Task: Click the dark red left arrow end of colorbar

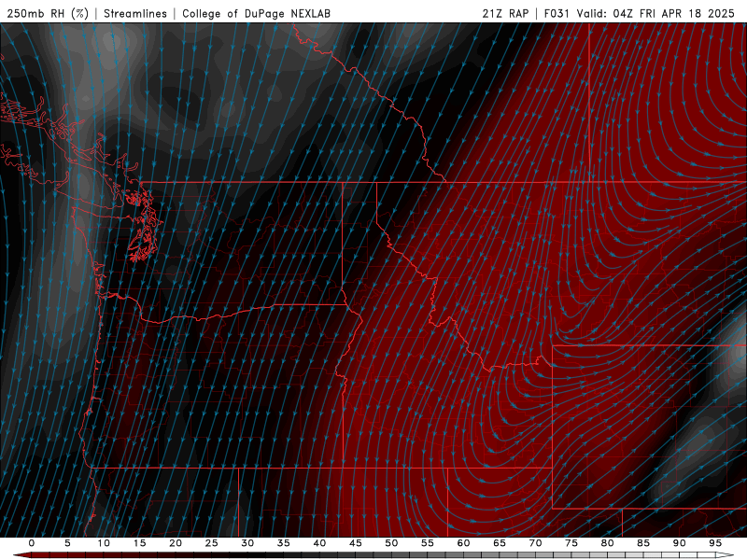Action: pos(21,555)
